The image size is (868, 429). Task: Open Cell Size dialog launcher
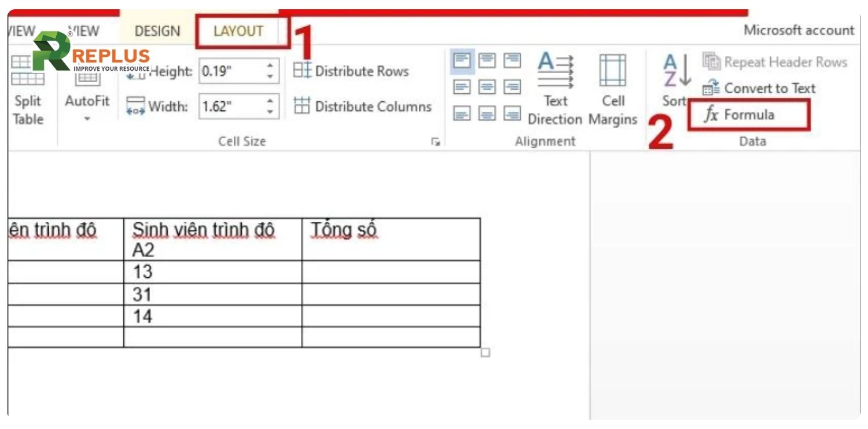tap(435, 141)
